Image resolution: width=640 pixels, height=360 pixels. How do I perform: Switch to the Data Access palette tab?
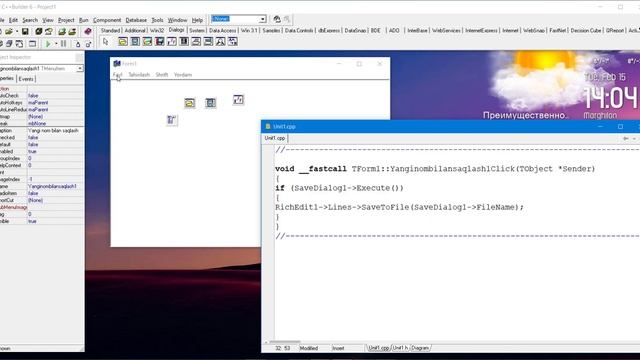[222, 31]
